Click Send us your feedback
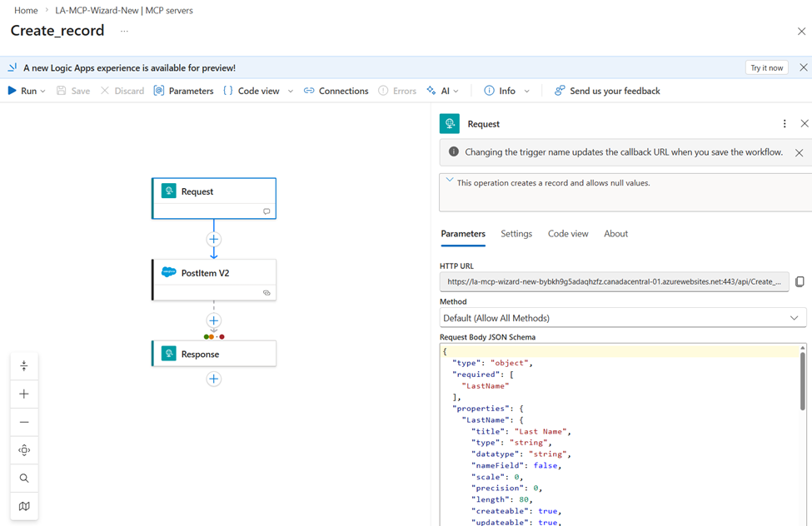This screenshot has width=812, height=526. 607,91
